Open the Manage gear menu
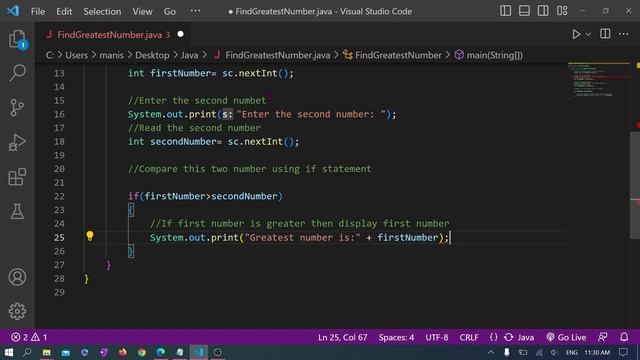 pyautogui.click(x=17, y=311)
